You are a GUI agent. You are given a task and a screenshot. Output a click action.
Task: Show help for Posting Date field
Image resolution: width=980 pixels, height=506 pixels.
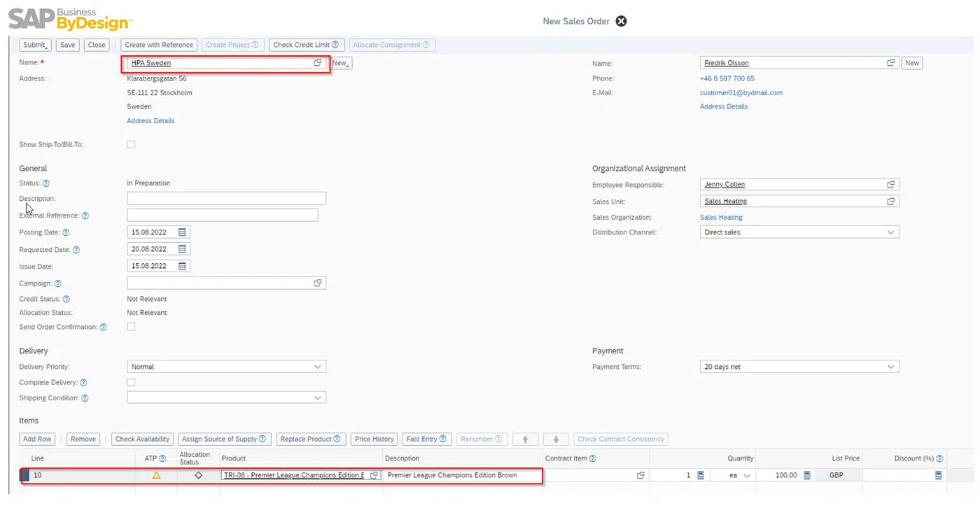(x=66, y=232)
